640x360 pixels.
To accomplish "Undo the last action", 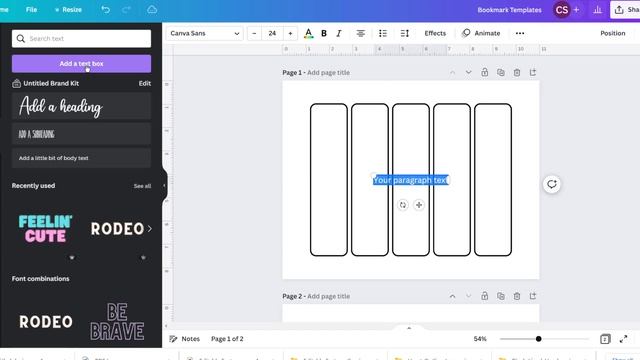I will click(105, 9).
